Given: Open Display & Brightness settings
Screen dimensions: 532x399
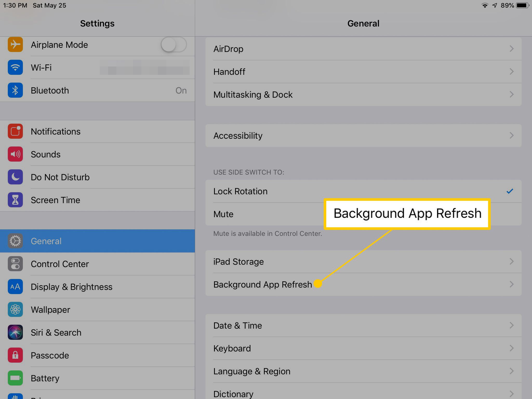Looking at the screenshot, I should (97, 287).
